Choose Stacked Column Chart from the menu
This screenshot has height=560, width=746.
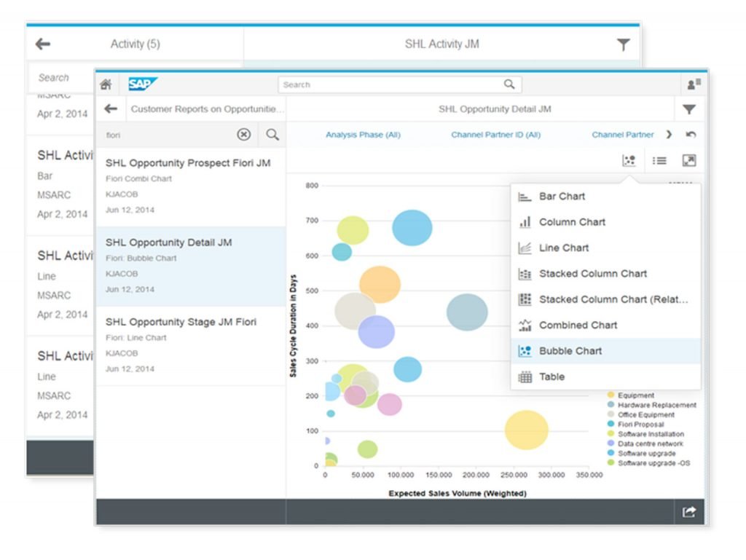click(594, 273)
